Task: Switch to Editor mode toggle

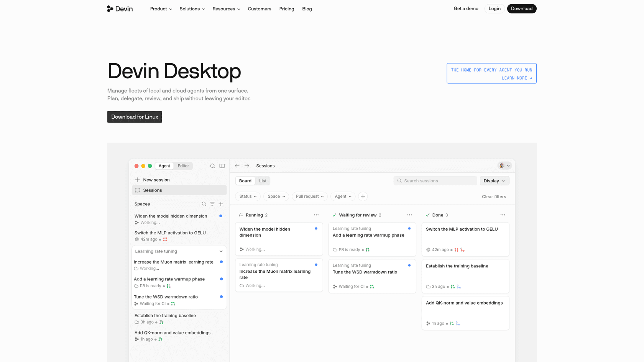Action: pos(183,166)
